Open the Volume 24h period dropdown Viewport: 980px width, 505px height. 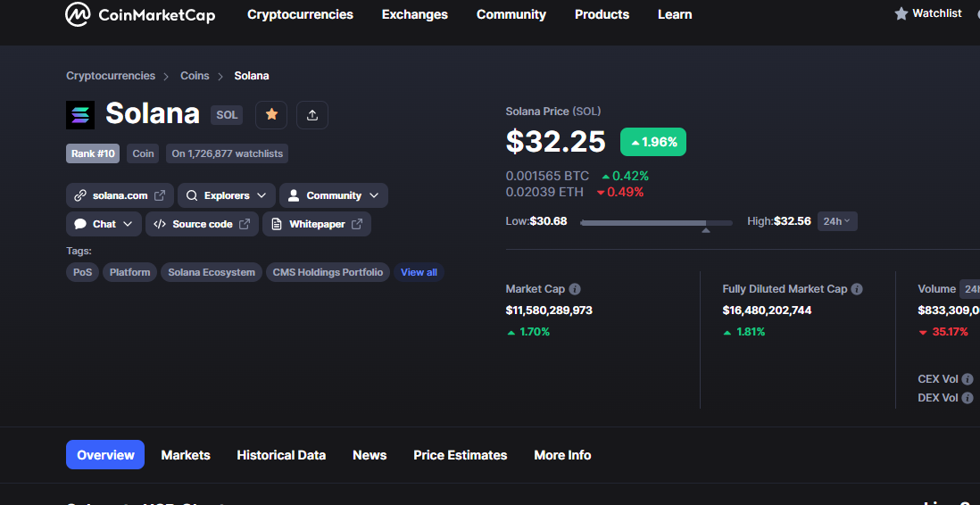click(970, 289)
